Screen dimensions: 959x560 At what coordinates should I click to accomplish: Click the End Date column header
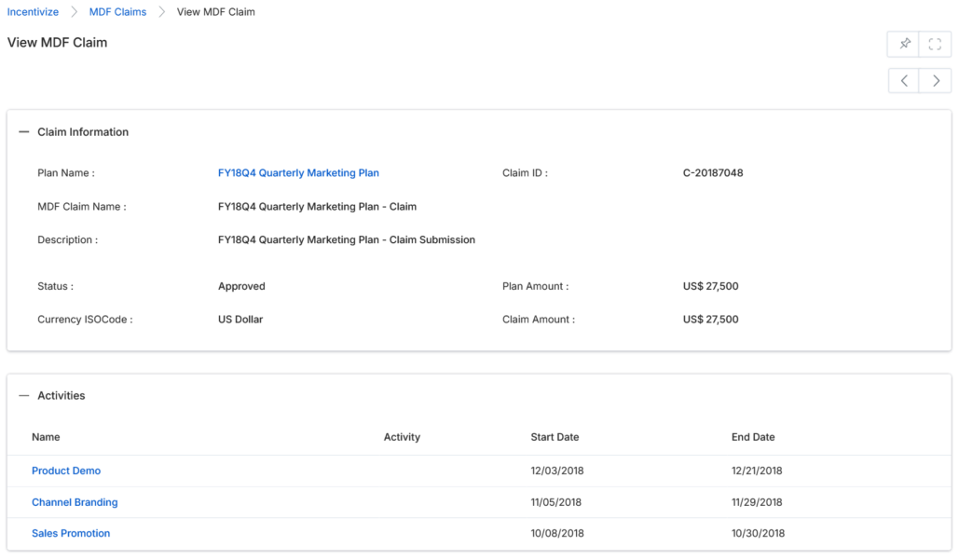[753, 437]
